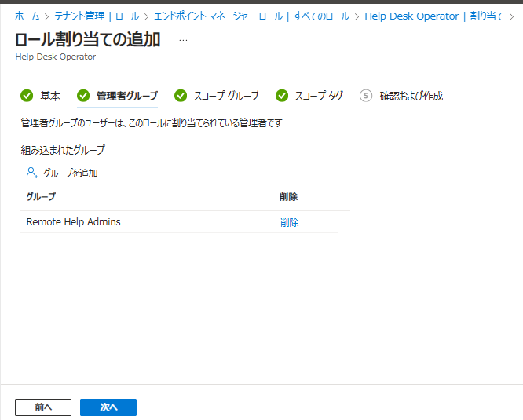Select the スコープ タグ step tab
Viewport: 523px width, 420px height.
(309, 96)
